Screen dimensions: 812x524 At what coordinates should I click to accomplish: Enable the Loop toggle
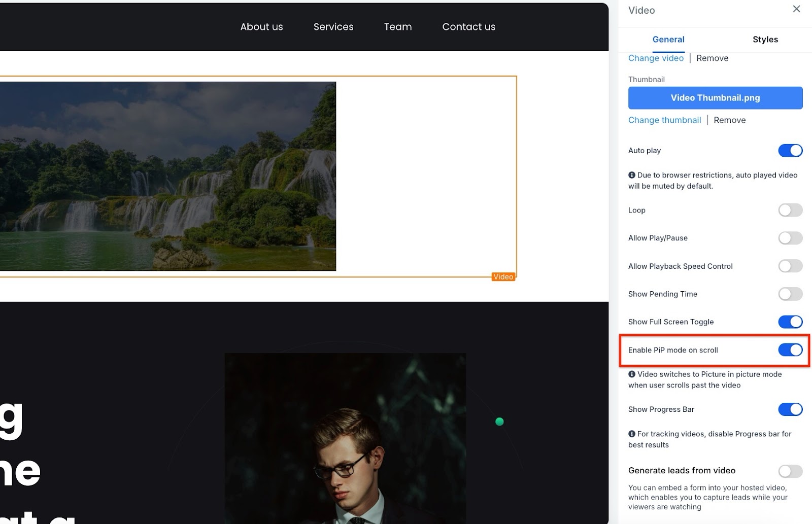tap(790, 211)
